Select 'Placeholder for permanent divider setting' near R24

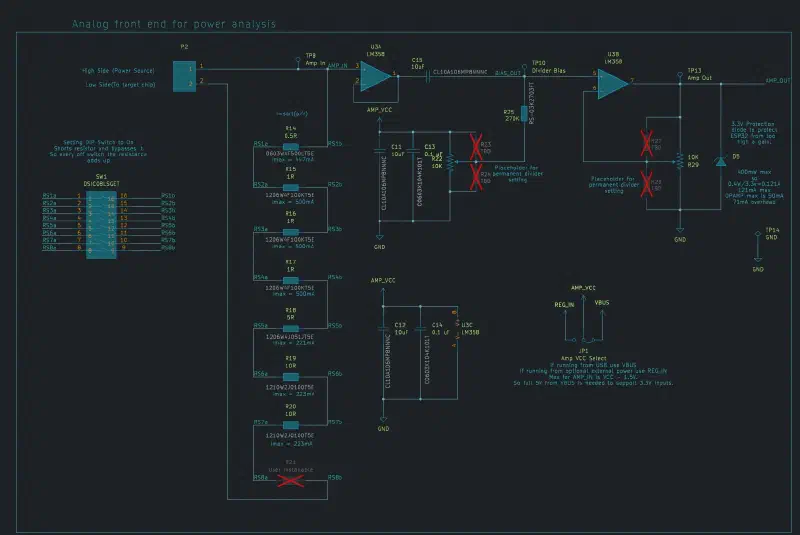[x=517, y=173]
